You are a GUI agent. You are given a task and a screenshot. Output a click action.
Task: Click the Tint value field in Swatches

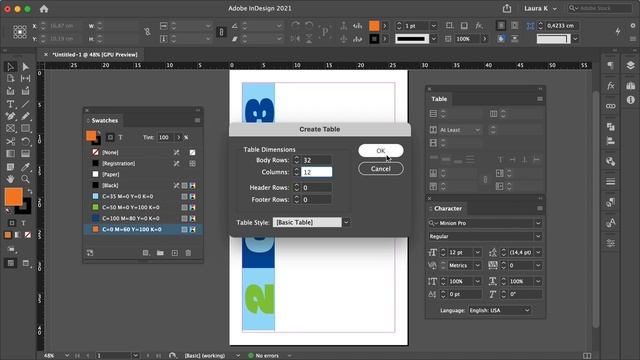tap(167, 138)
